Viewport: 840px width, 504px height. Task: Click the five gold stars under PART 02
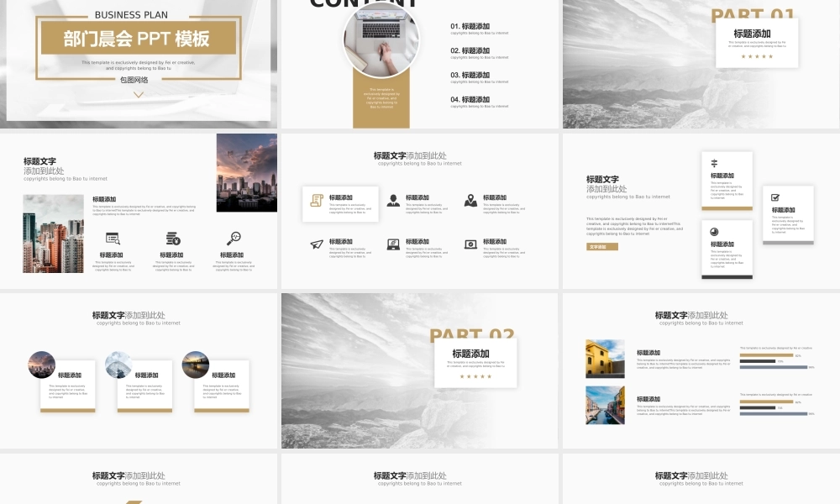475,376
